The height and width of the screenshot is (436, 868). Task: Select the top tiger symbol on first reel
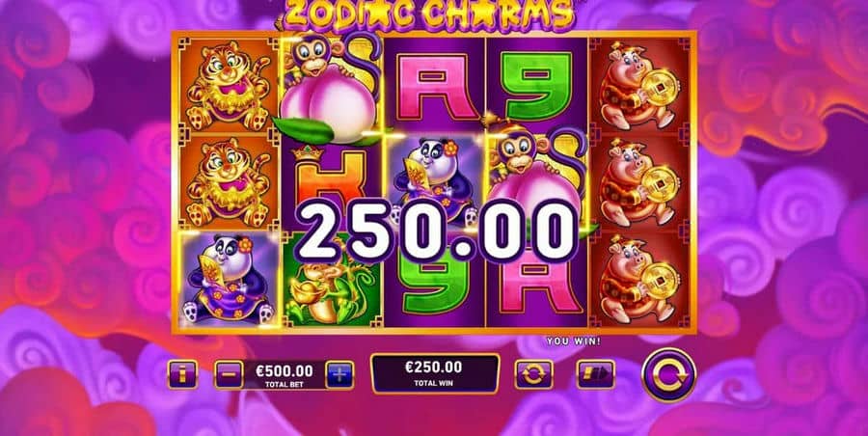[x=230, y=85]
